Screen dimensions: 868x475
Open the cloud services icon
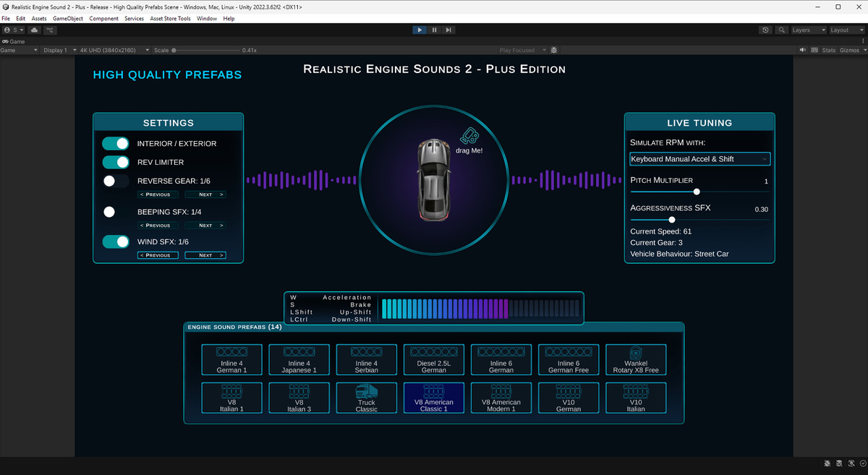click(34, 30)
